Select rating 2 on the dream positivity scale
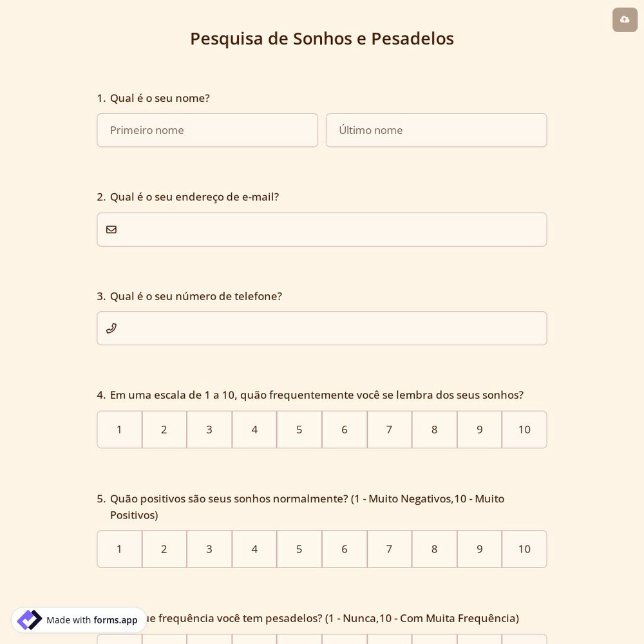Viewport: 644px width, 644px height. pyautogui.click(x=164, y=549)
